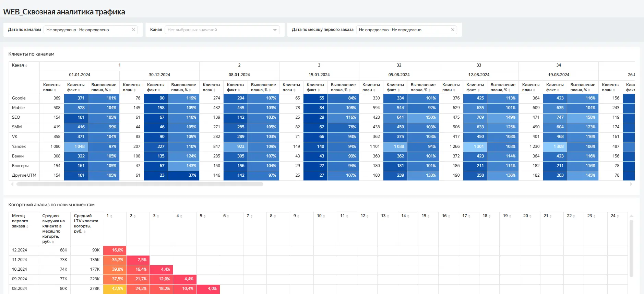Select the '08.2024' cohort month row
This screenshot has width=644, height=294.
pyautogui.click(x=20, y=289)
